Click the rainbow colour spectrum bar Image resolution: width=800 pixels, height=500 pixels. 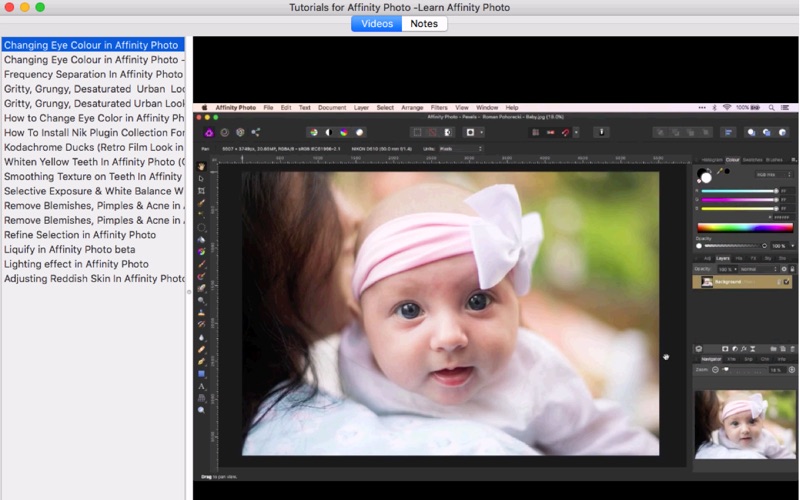tap(745, 228)
